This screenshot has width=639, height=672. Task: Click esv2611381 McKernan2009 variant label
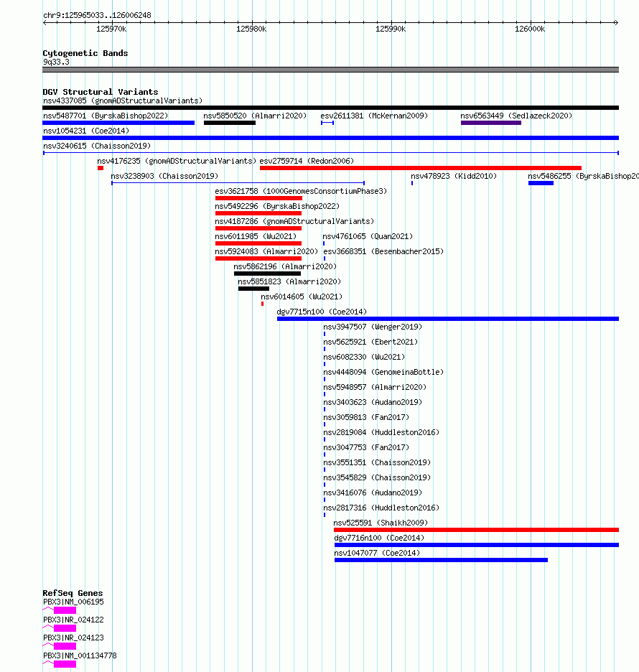374,116
